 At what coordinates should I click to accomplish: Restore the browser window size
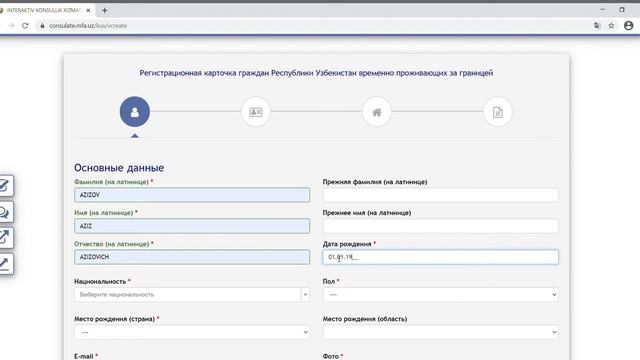[x=622, y=9]
